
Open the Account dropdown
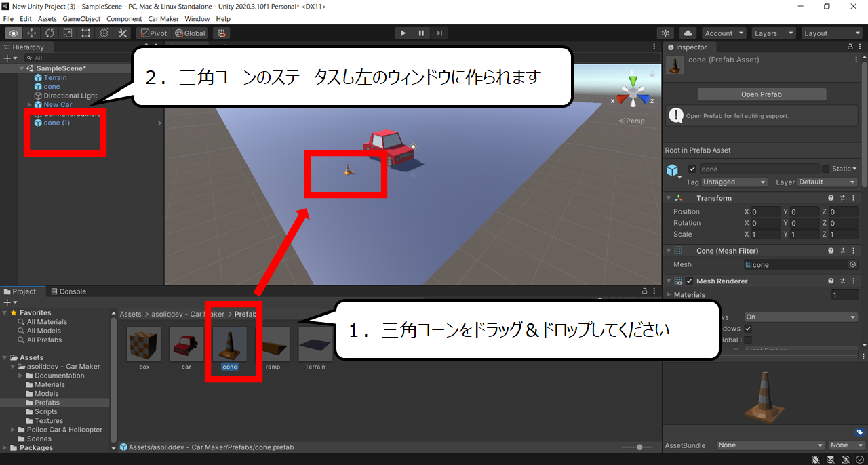(724, 33)
